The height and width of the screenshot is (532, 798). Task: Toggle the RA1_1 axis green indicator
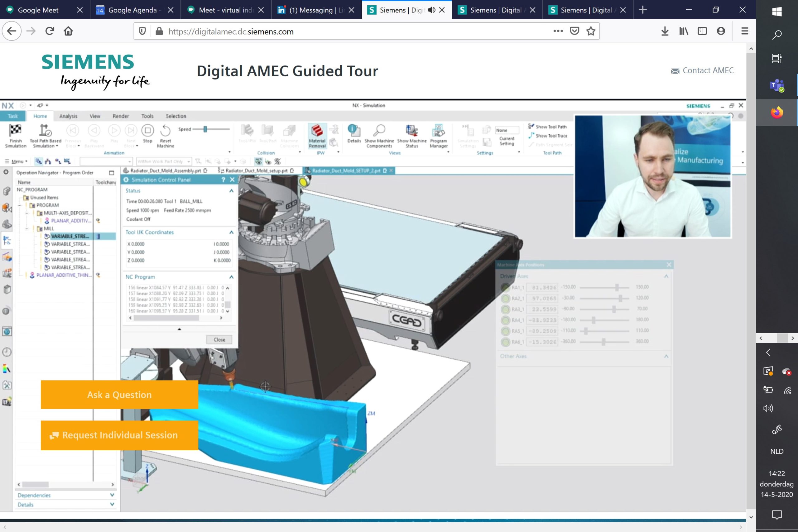click(506, 287)
